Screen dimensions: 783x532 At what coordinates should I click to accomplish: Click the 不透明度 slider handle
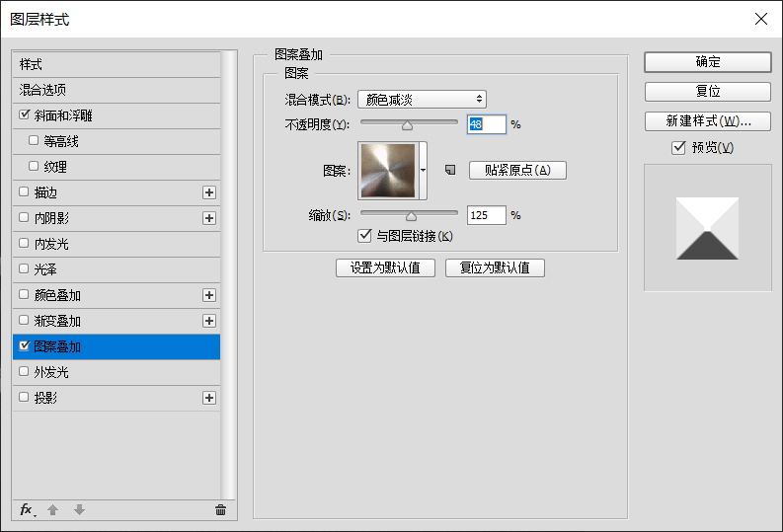coord(408,125)
